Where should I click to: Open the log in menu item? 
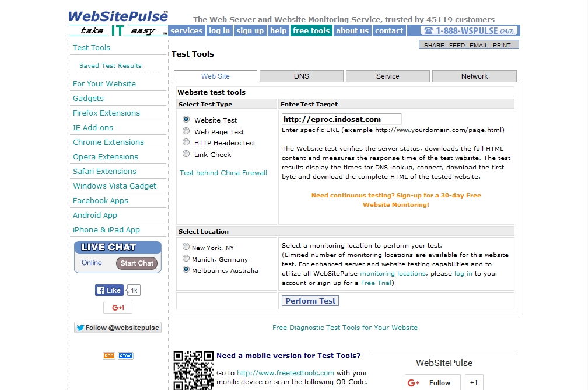click(x=219, y=31)
